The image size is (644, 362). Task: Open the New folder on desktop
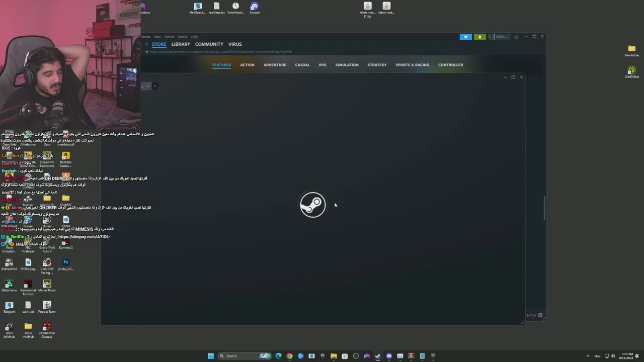[x=632, y=51]
